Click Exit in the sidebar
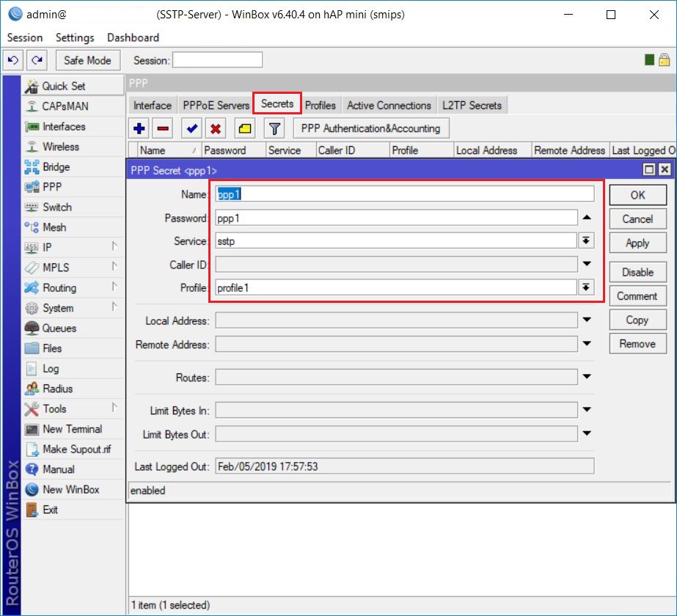 pos(73,510)
